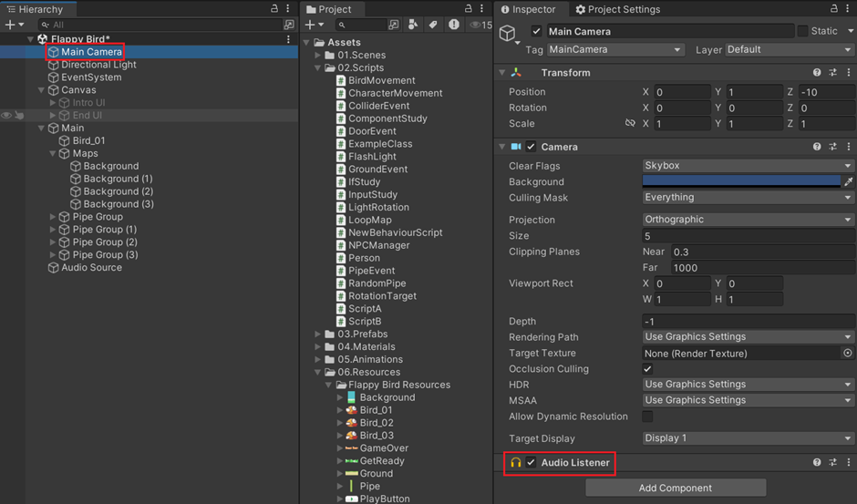The width and height of the screenshot is (857, 504).
Task: Open the Target Display dropdown
Action: pos(748,438)
